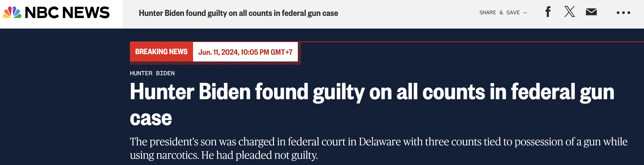The height and width of the screenshot is (165, 644).
Task: Click the NBC peacock logo
Action: (12, 13)
